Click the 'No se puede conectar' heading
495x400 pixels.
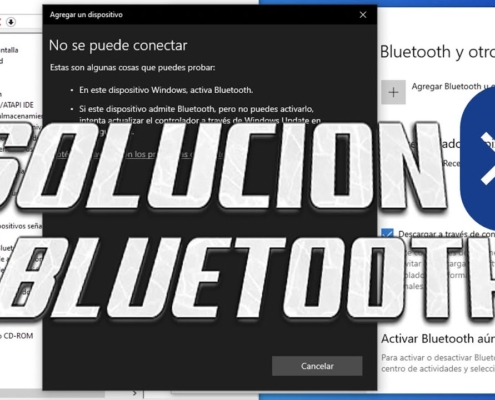(118, 45)
